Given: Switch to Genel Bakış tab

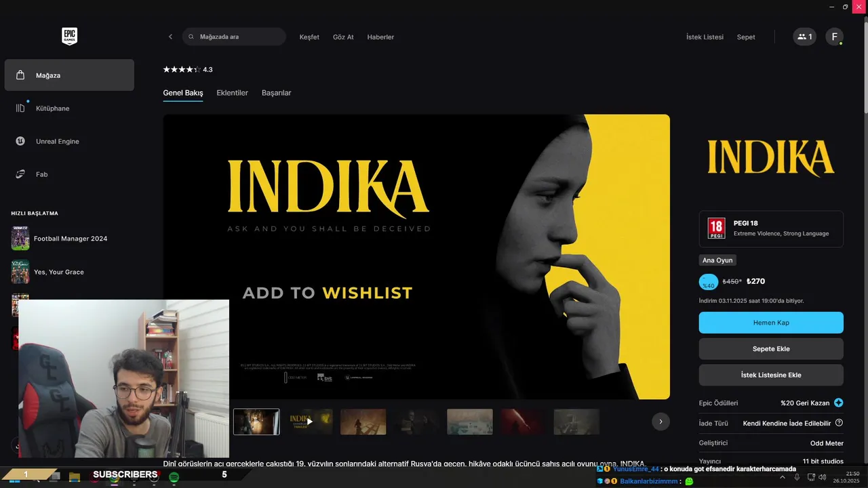Looking at the screenshot, I should [x=183, y=93].
